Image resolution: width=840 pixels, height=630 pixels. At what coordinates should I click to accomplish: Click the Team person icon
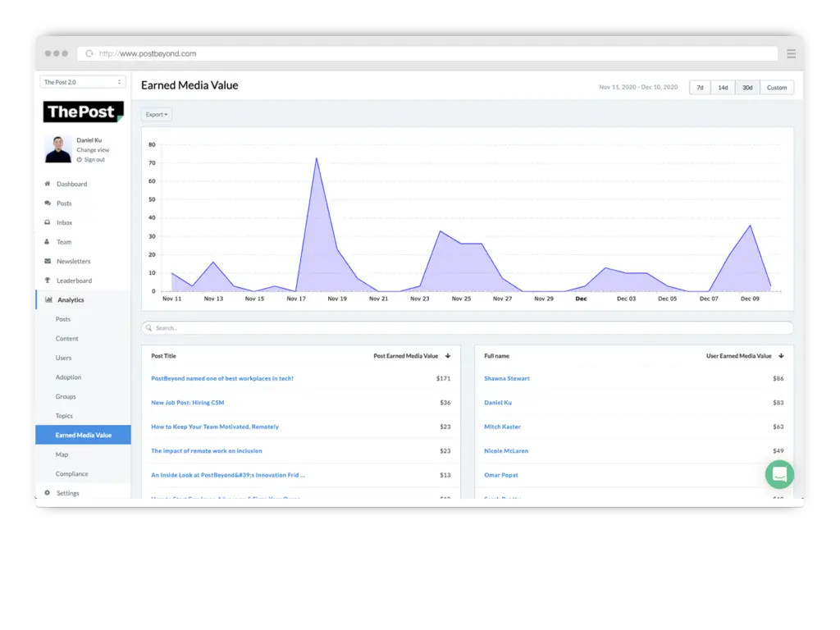coord(48,242)
